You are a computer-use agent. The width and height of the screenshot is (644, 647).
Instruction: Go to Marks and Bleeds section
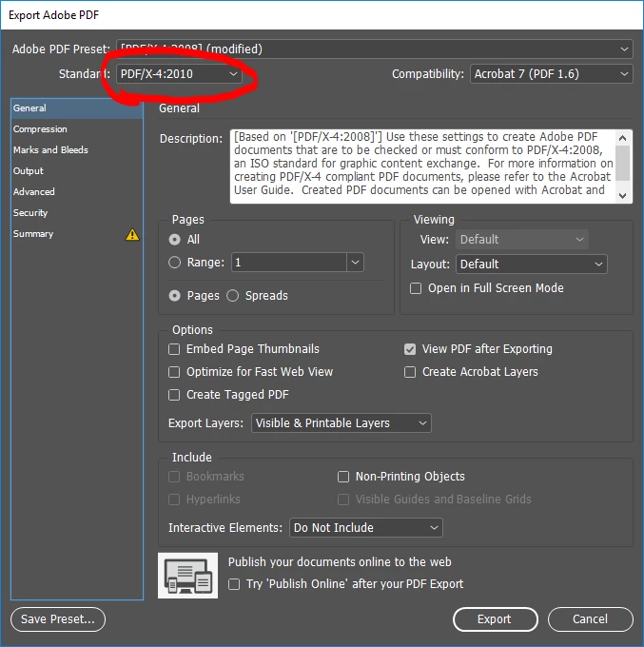pos(77,149)
